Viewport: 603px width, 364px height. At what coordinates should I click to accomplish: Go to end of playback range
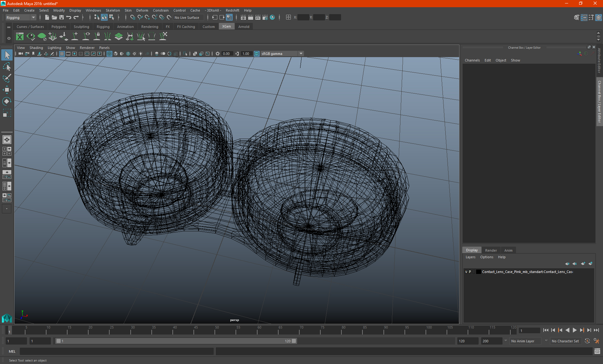[x=596, y=330]
